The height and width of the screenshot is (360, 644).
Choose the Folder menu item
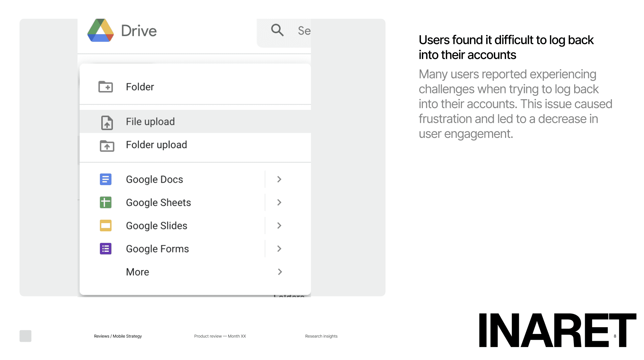pos(195,87)
